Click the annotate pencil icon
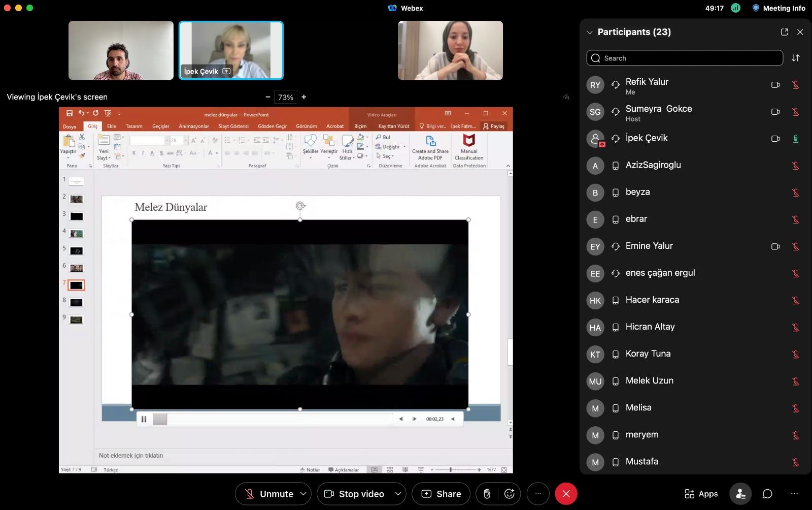The height and width of the screenshot is (510, 812). coord(566,97)
